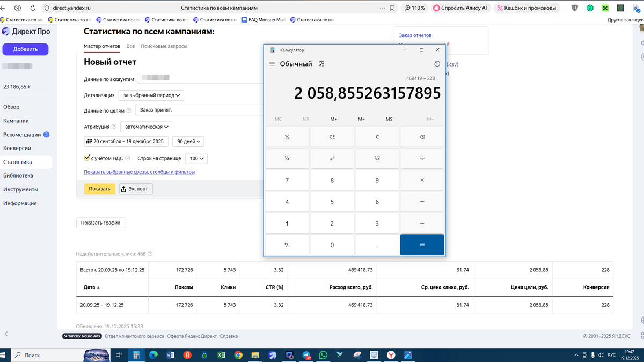Expand the Атрибуция 'автоматическая' dropdown
644x362 pixels.
[146, 127]
